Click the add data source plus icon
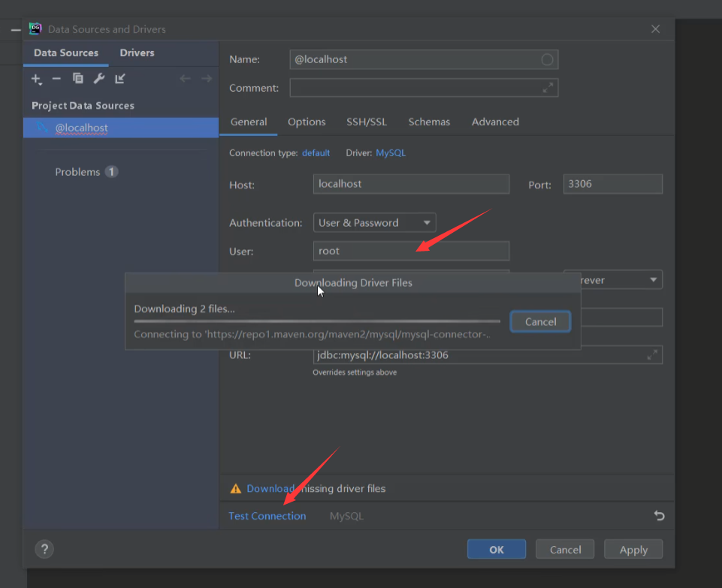The height and width of the screenshot is (588, 722). pyautogui.click(x=36, y=79)
